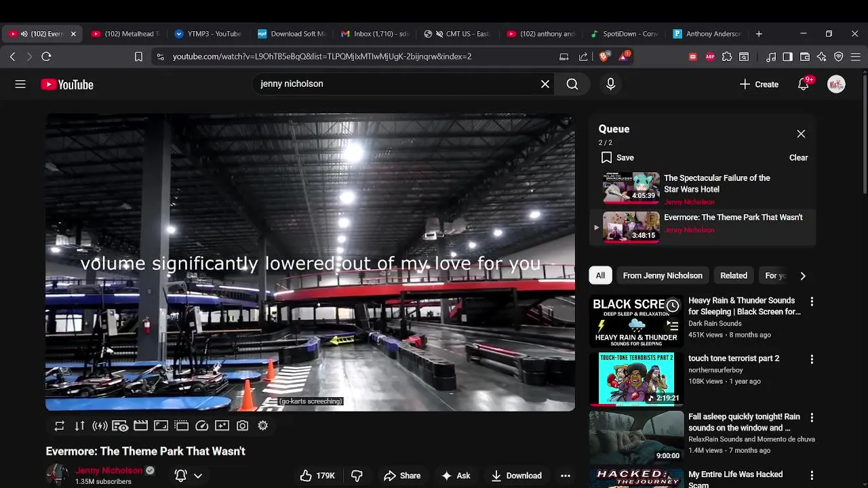Clear the jenny nicholson search text
The height and width of the screenshot is (488, 868).
pos(545,84)
